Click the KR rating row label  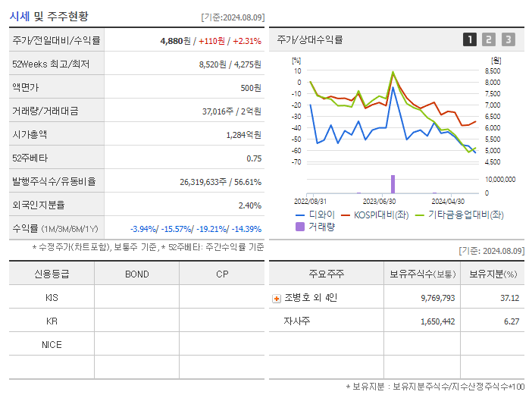tap(52, 321)
